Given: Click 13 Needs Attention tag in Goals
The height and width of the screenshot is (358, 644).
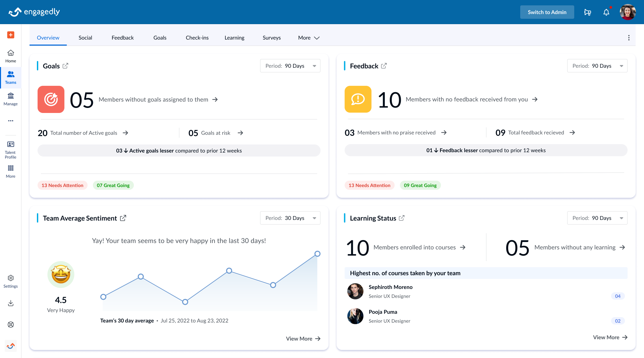Looking at the screenshot, I should click(x=62, y=185).
